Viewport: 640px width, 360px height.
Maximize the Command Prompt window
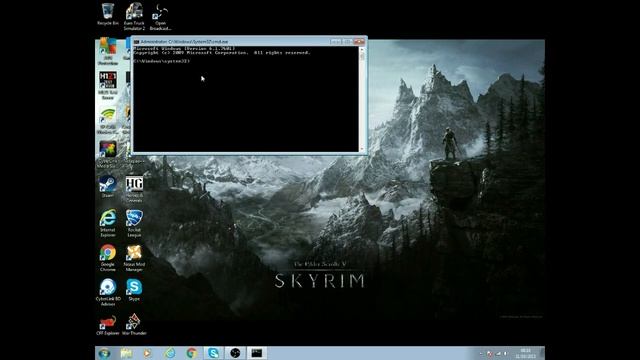click(x=347, y=42)
